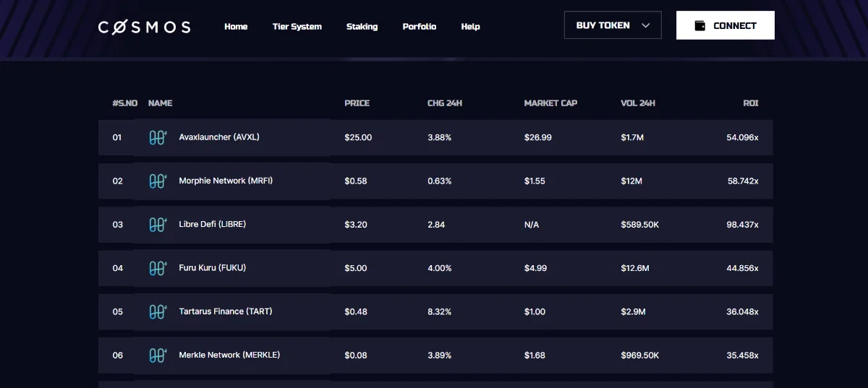The image size is (868, 388).
Task: Click the Merkle Network token icon
Action: point(158,355)
